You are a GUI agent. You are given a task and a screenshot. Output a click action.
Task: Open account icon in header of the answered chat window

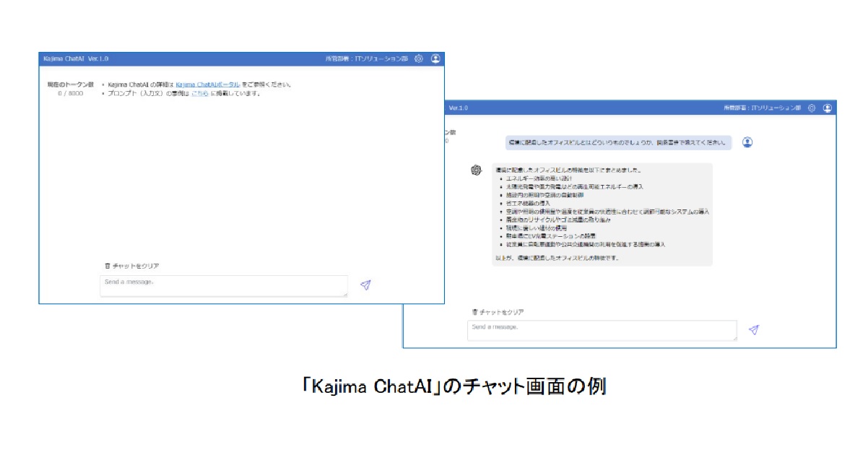tap(828, 108)
